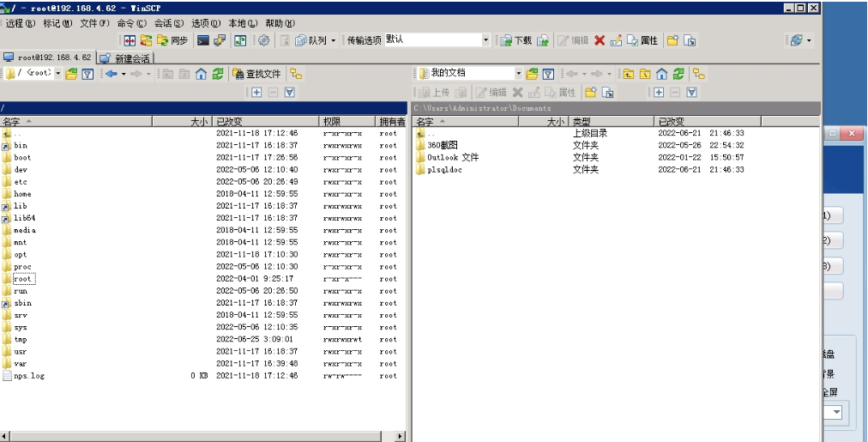
Task: Toggle the remote panel file filter icon
Action: [87, 74]
